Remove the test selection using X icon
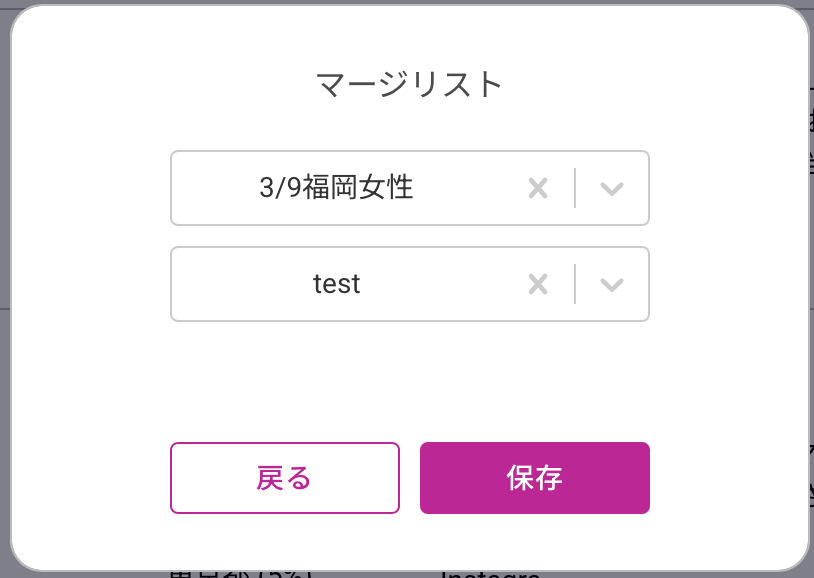 pos(538,284)
